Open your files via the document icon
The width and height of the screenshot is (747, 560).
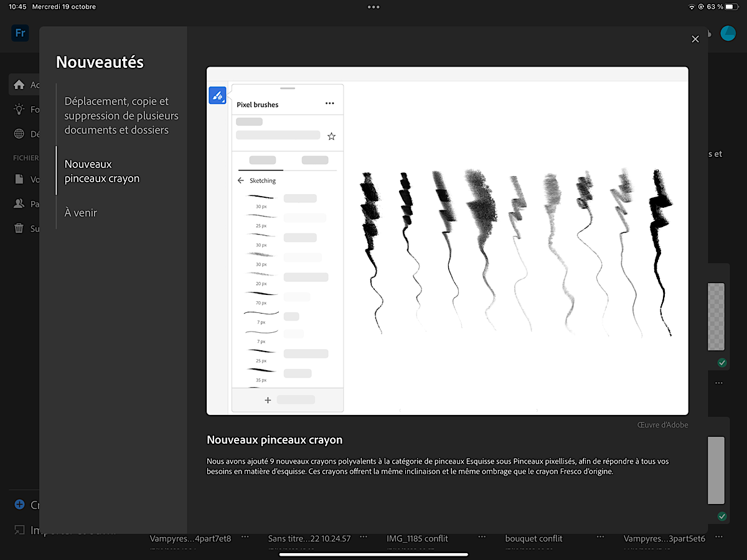(19, 179)
